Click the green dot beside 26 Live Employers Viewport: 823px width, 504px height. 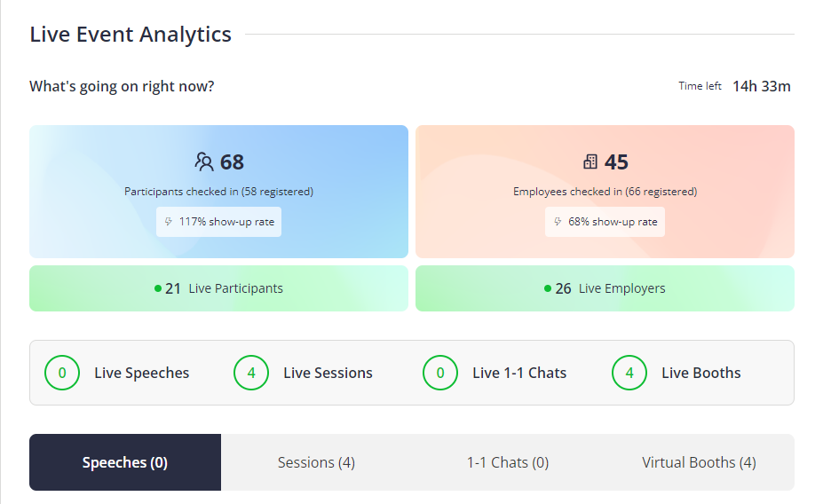(548, 288)
